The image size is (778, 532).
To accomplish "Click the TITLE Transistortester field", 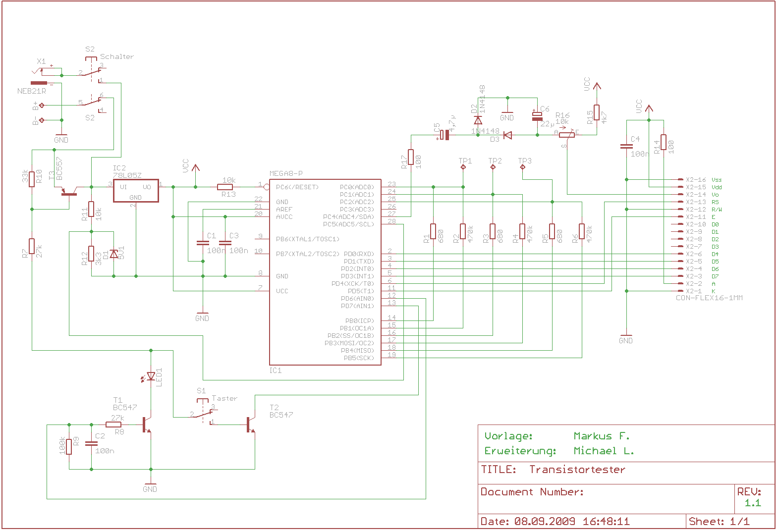I will [x=577, y=470].
